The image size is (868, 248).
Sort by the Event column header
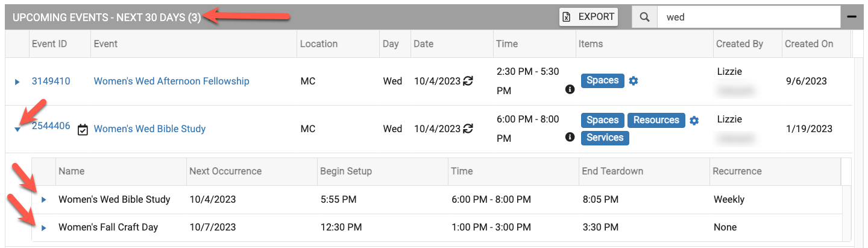click(105, 43)
